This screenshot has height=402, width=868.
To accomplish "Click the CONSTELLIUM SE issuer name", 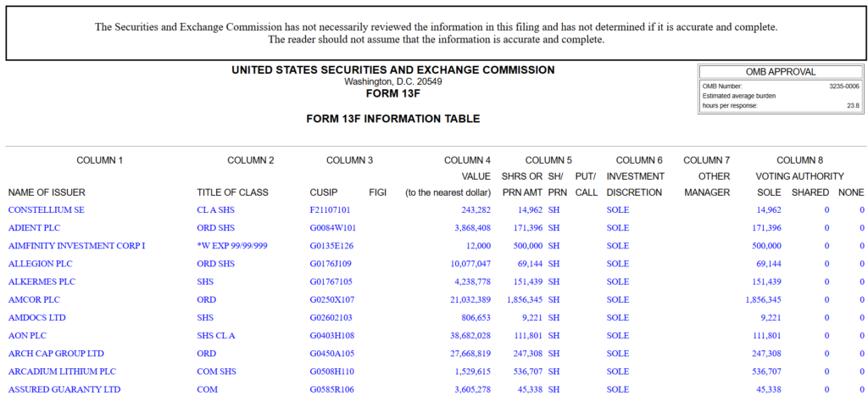I will 47,209.
